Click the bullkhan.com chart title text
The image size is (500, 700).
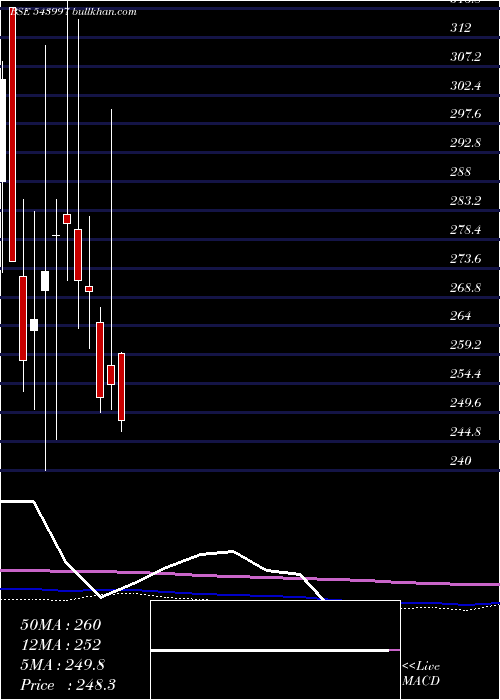[x=104, y=12]
